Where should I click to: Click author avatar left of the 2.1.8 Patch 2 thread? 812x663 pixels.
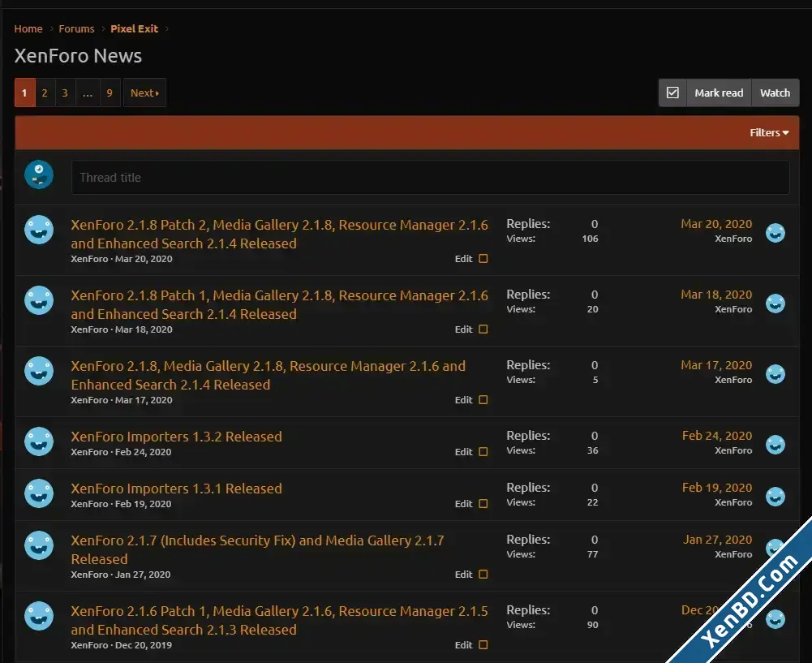(x=39, y=230)
